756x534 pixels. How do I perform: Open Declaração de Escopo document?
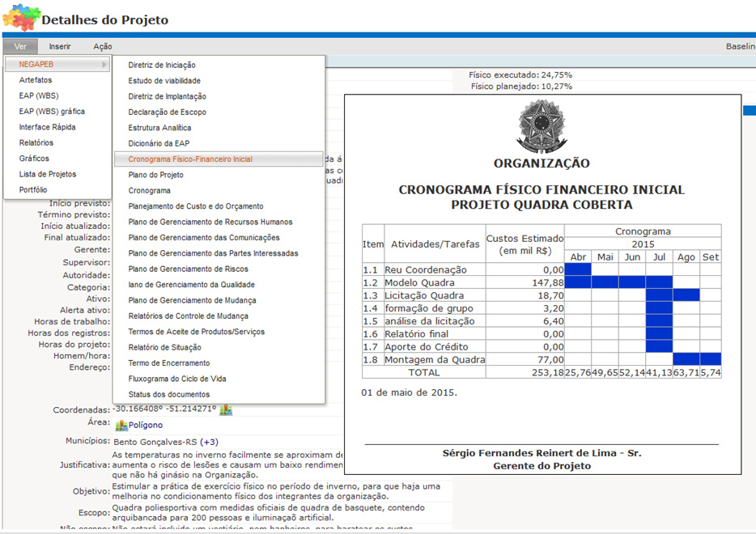(x=168, y=112)
